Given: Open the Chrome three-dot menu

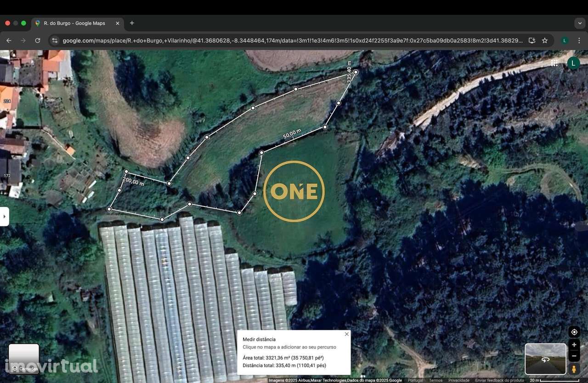Looking at the screenshot, I should 580,40.
